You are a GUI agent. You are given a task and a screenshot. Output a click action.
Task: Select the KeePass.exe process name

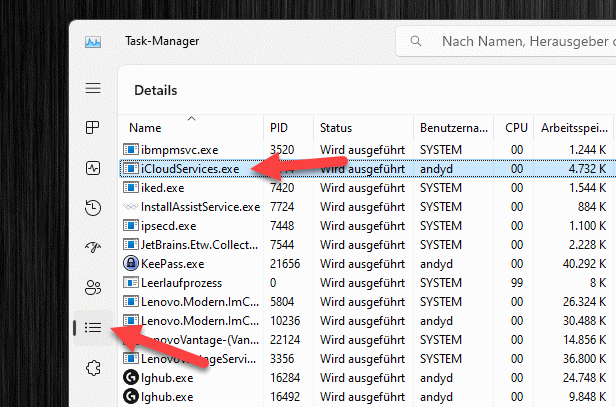tap(172, 264)
